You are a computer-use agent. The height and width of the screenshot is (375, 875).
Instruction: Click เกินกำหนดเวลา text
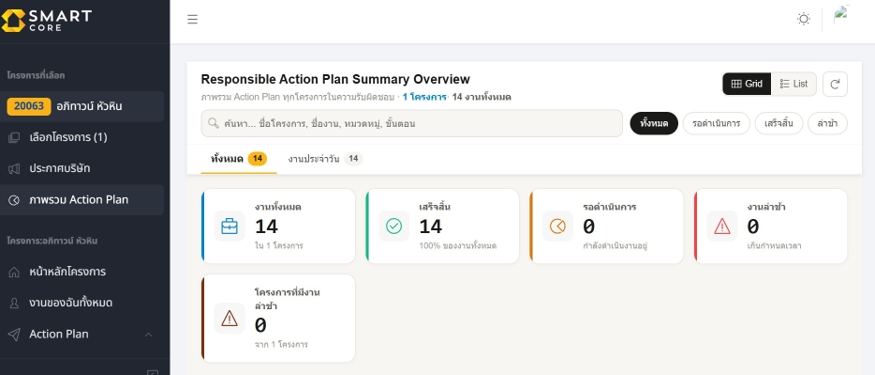pos(774,246)
